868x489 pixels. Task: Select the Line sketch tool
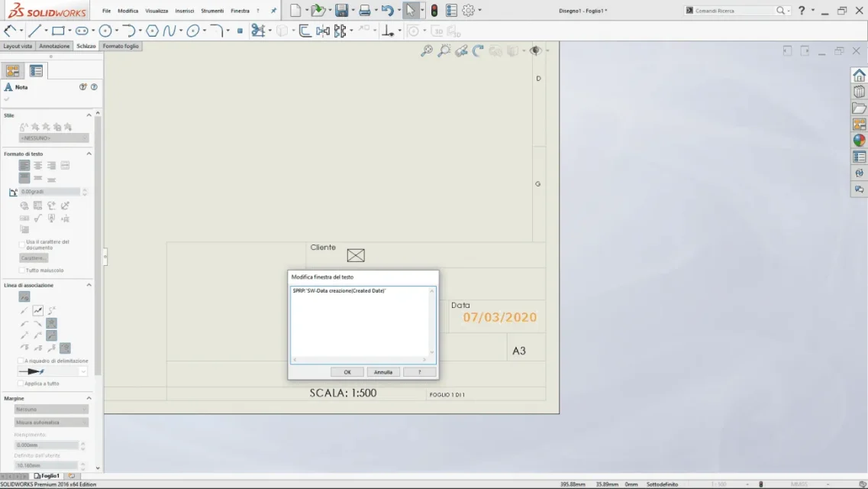(34, 31)
